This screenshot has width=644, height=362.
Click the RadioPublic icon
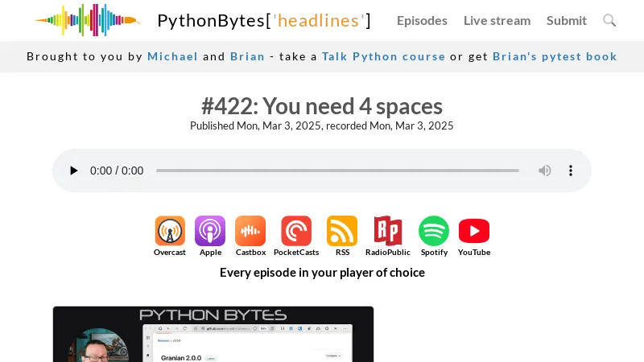388,232
